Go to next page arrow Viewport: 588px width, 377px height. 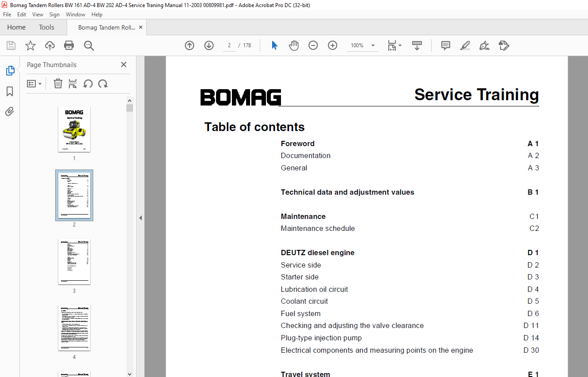[209, 45]
